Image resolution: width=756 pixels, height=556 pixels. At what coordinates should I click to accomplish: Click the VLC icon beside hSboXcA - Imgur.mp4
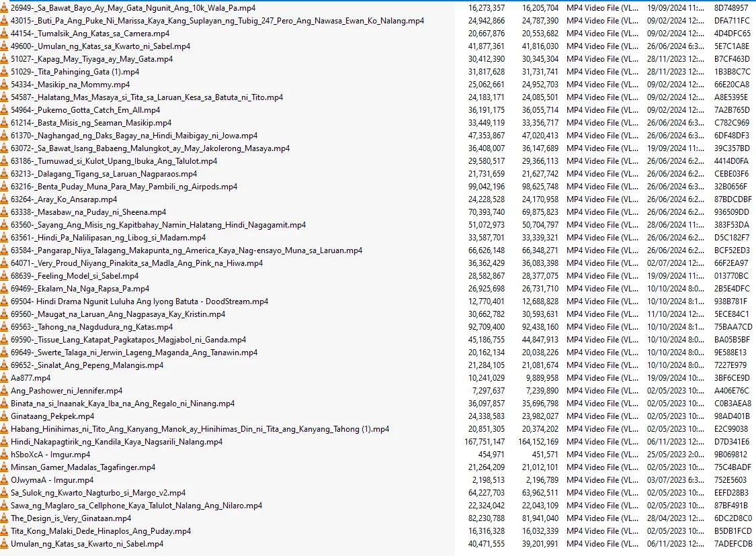coord(4,455)
